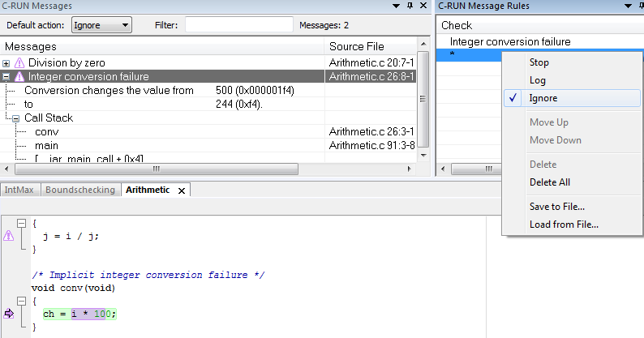The width and height of the screenshot is (644, 338).
Task: Click the current-location arrow in the editor gutter
Action: (x=9, y=314)
